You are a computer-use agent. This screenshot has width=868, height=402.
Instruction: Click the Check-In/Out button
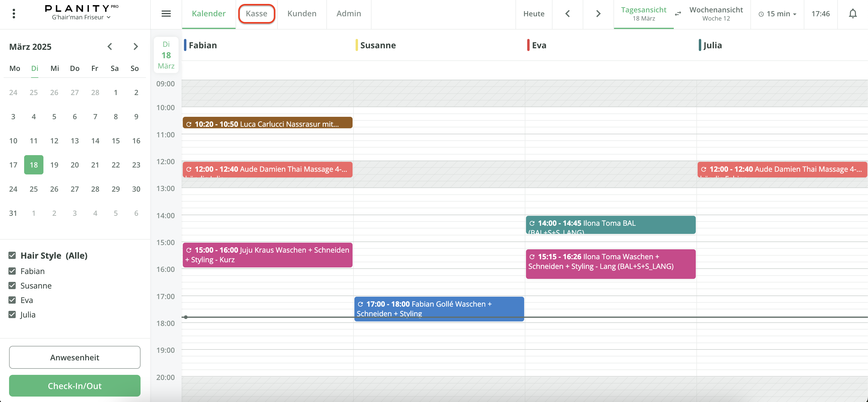74,385
